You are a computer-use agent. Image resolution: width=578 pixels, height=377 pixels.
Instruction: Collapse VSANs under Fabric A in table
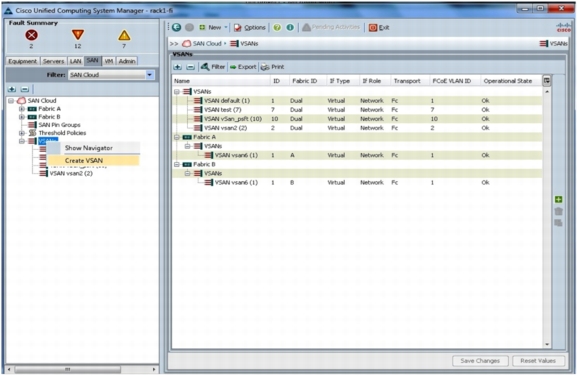(188, 146)
